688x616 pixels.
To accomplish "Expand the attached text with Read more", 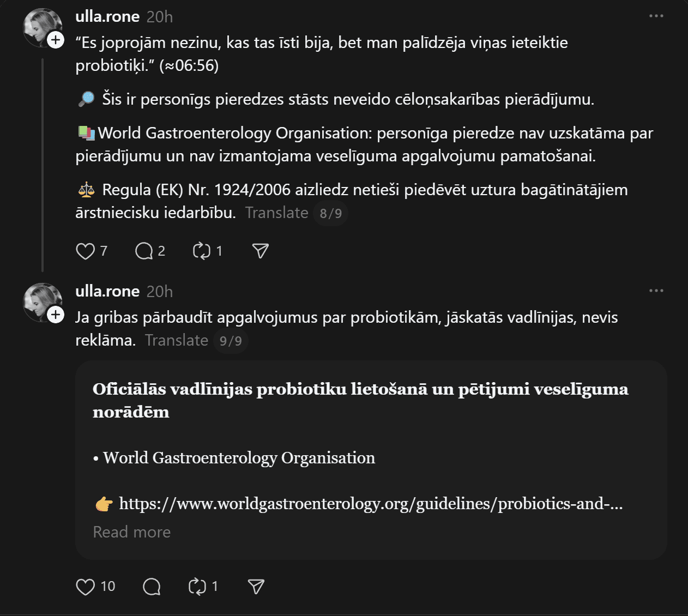I will (132, 532).
